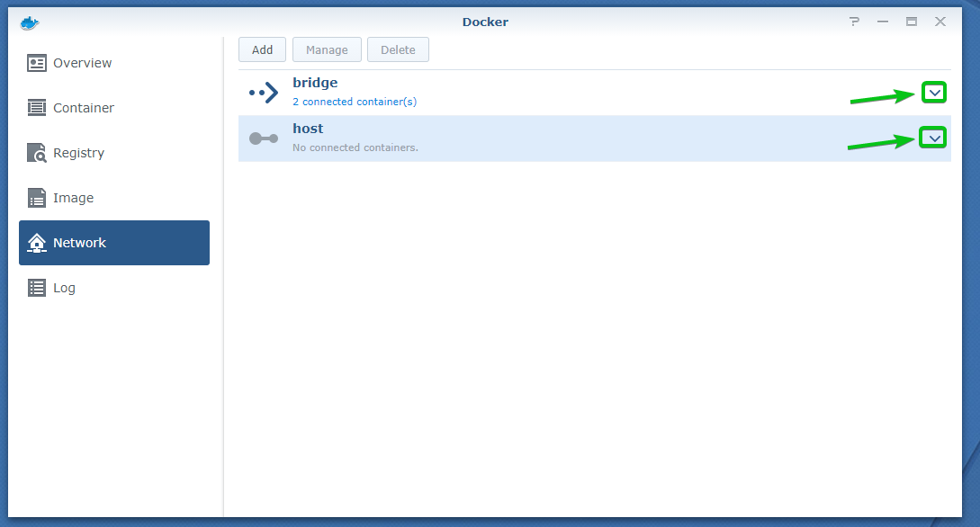Image resolution: width=980 pixels, height=527 pixels.
Task: Expand the bridge network details chevron
Action: (934, 93)
